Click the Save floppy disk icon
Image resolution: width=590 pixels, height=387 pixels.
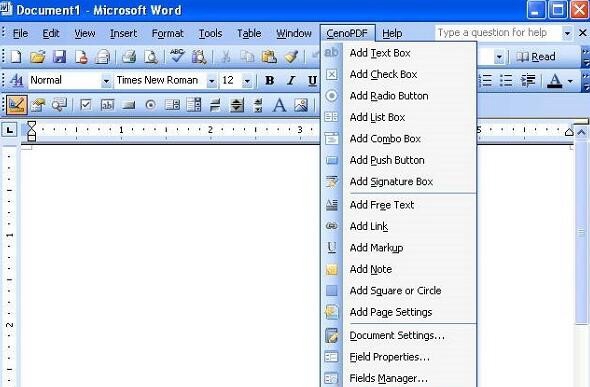coord(59,57)
